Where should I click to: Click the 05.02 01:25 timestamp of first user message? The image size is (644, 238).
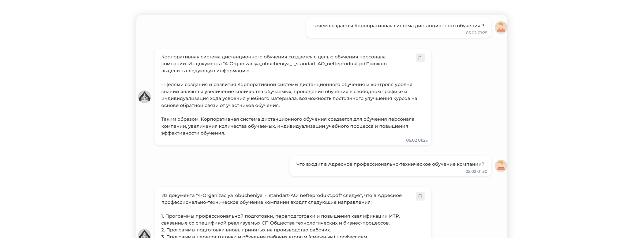click(x=476, y=33)
